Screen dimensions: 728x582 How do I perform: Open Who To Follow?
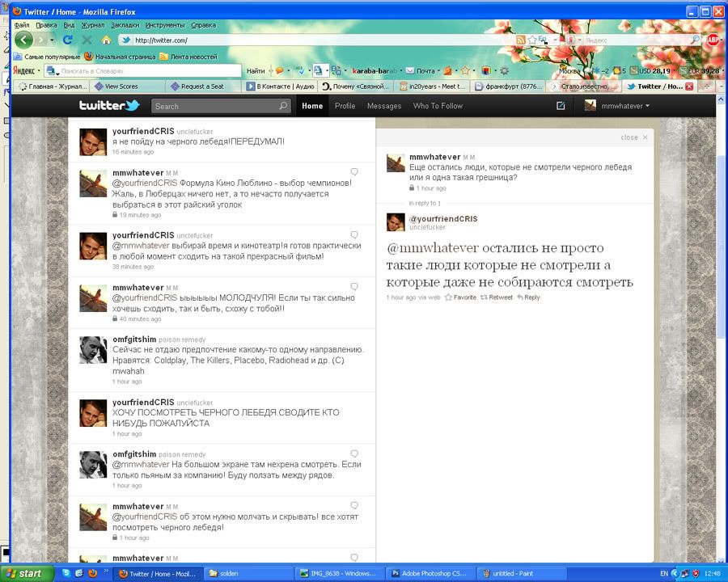pyautogui.click(x=438, y=106)
